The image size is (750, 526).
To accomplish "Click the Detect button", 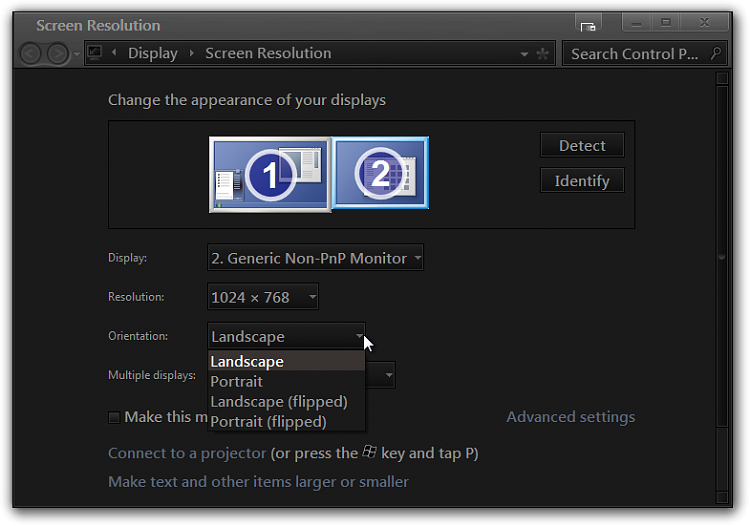I will pos(582,145).
